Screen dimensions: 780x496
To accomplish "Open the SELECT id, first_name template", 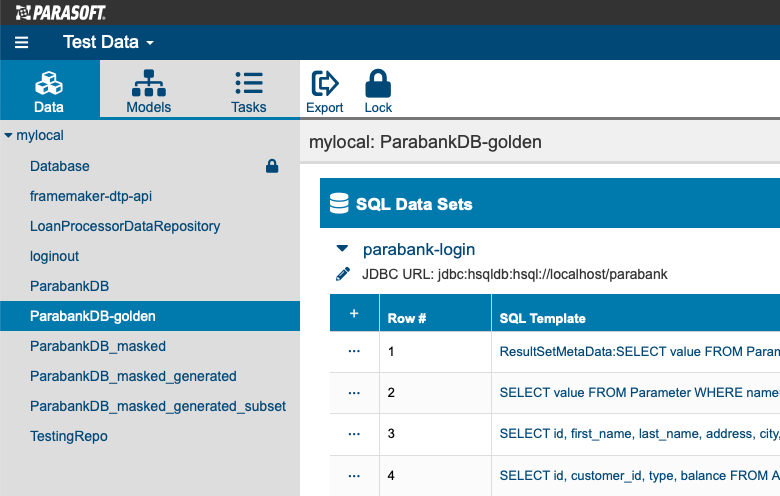I will [x=640, y=434].
